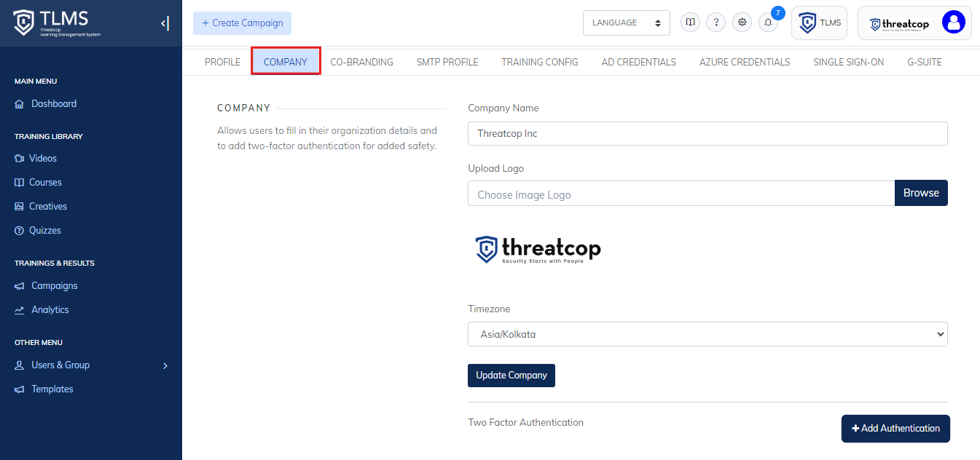Collapse the sidebar with the arrow icon

[x=165, y=23]
